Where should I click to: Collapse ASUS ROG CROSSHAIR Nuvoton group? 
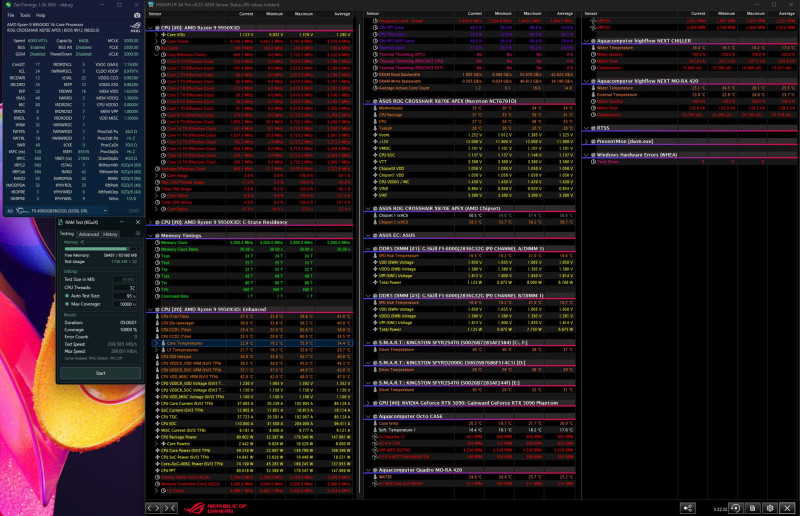(368, 101)
